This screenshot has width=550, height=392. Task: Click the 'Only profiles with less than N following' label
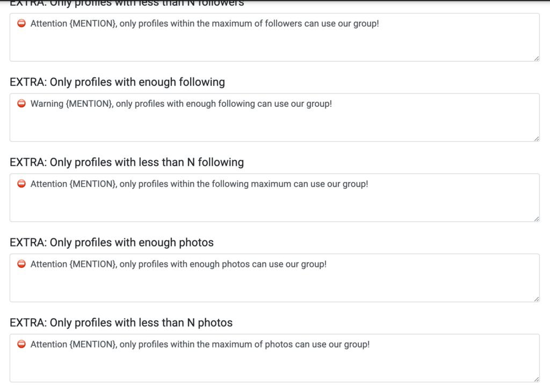tap(127, 162)
